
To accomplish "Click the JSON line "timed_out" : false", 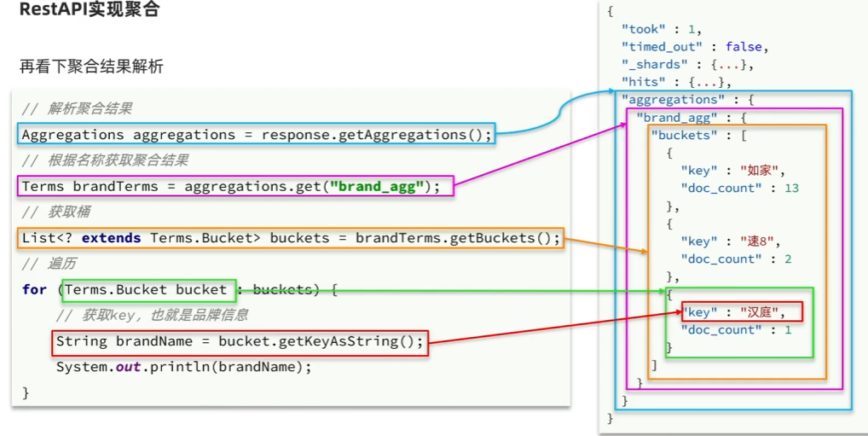I will coord(695,47).
